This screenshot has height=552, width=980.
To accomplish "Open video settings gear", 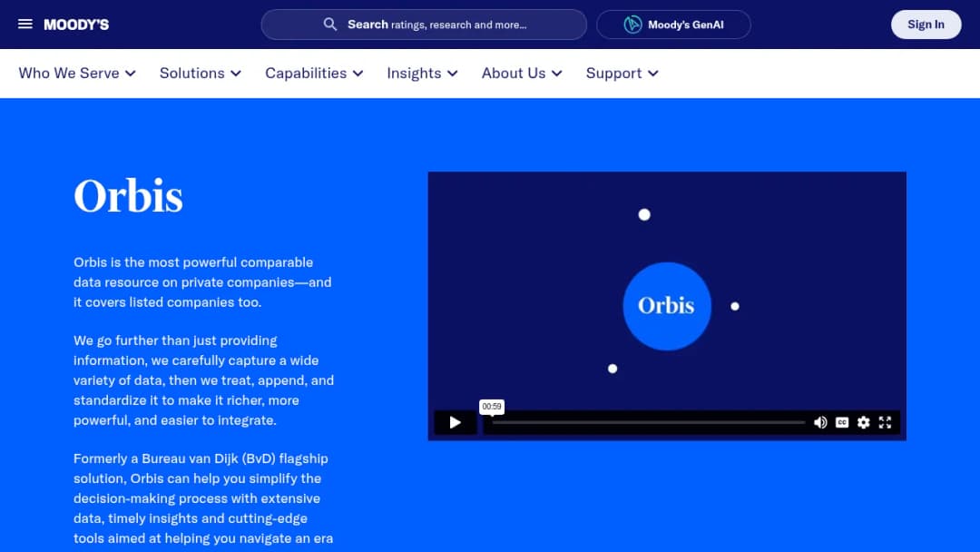I will tap(863, 422).
